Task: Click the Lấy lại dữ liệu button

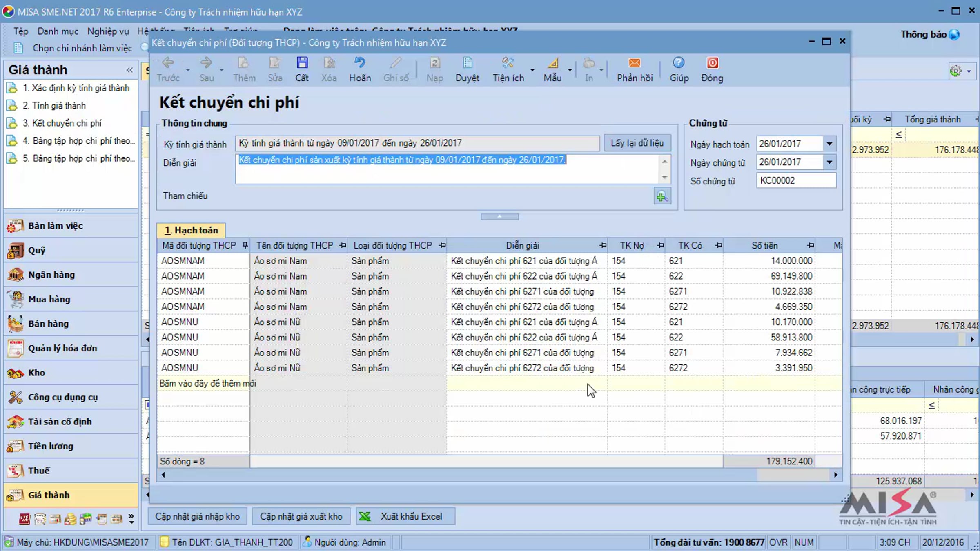Action: click(637, 143)
